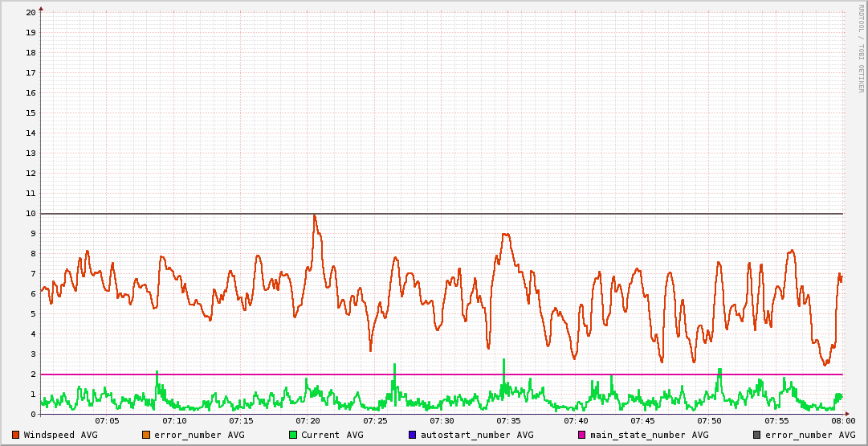Click the gray error_number legend swatch
This screenshot has height=446, width=868.
tap(757, 435)
